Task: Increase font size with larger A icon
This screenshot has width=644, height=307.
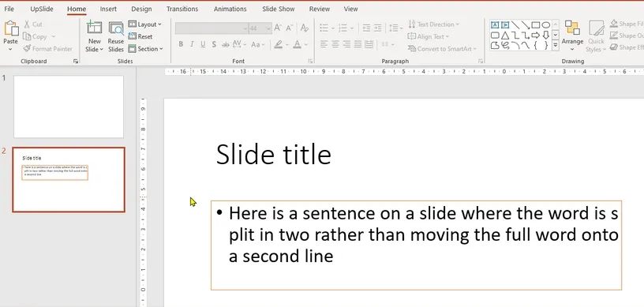Action: pos(278,28)
